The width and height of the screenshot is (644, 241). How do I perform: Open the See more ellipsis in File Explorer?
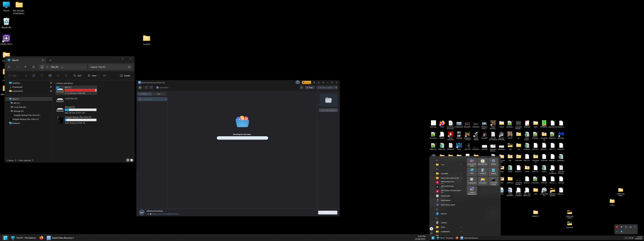(105, 76)
